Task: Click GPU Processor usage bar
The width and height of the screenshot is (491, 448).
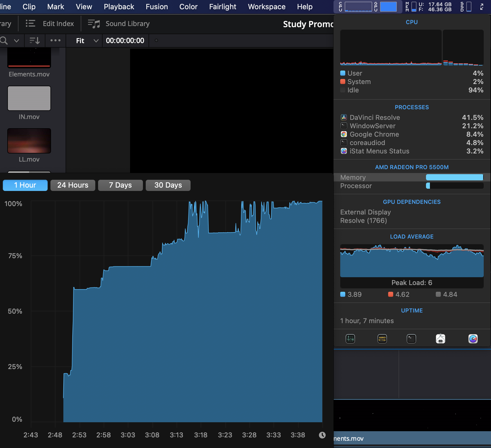Action: 455,186
